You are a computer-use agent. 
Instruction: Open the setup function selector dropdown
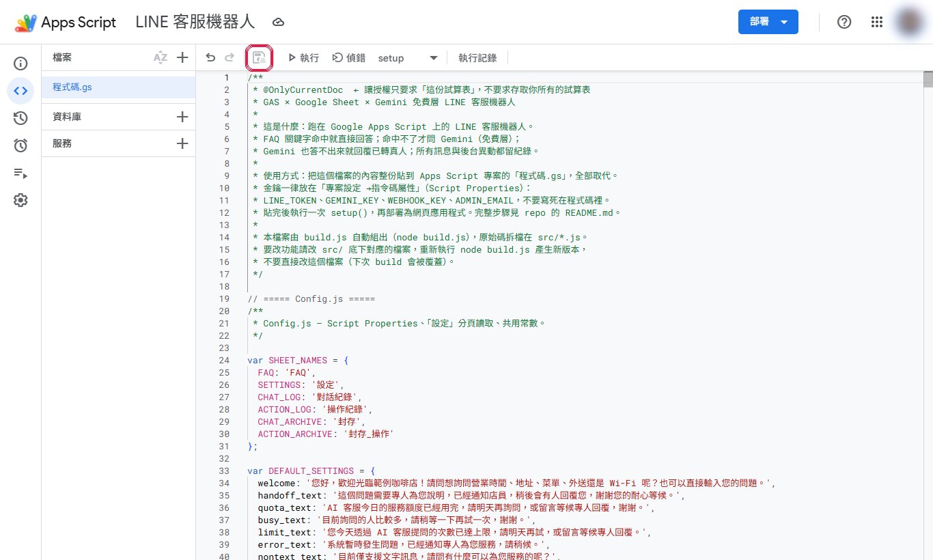click(x=408, y=58)
